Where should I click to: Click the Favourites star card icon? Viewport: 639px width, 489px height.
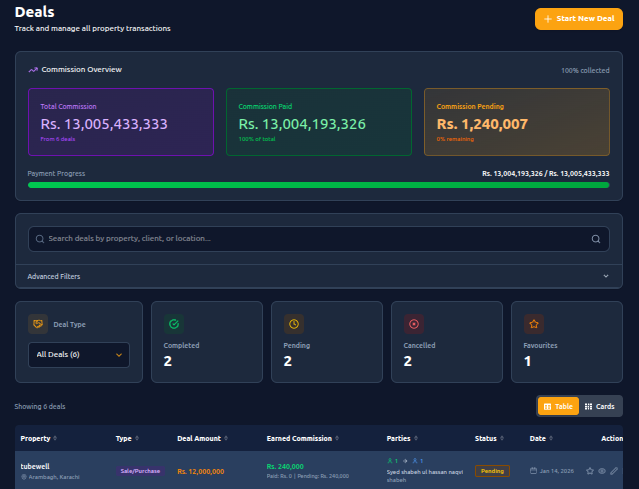[x=533, y=324]
